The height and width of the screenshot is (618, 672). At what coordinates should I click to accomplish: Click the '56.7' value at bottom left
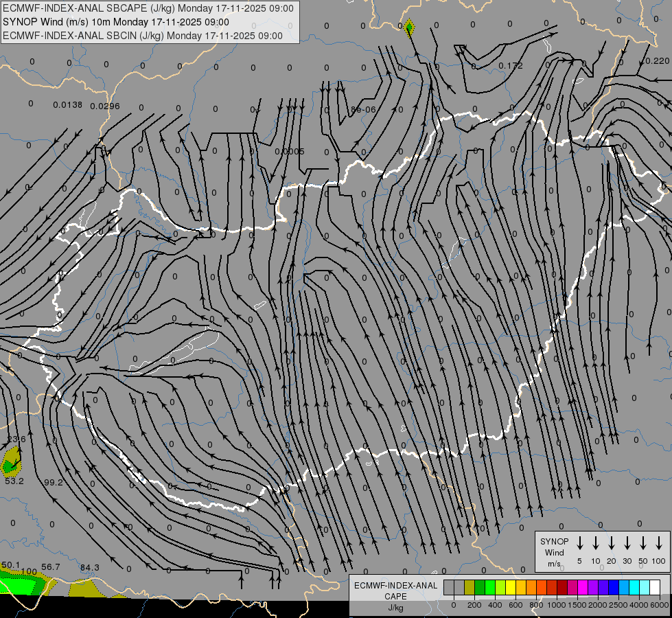coord(51,567)
